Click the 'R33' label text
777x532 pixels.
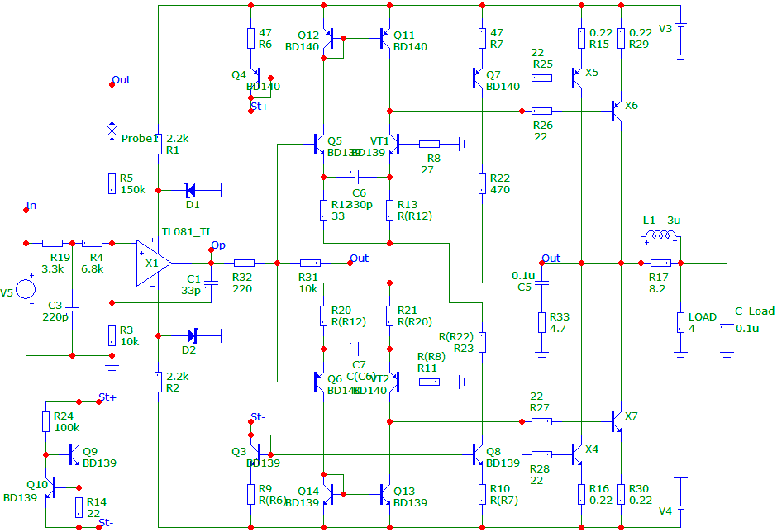coord(560,317)
